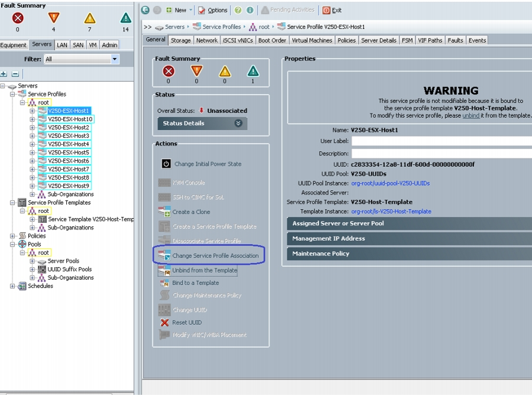Switch to the LAN navigation tab
Viewport: 532px width, 399px height.
click(x=62, y=45)
